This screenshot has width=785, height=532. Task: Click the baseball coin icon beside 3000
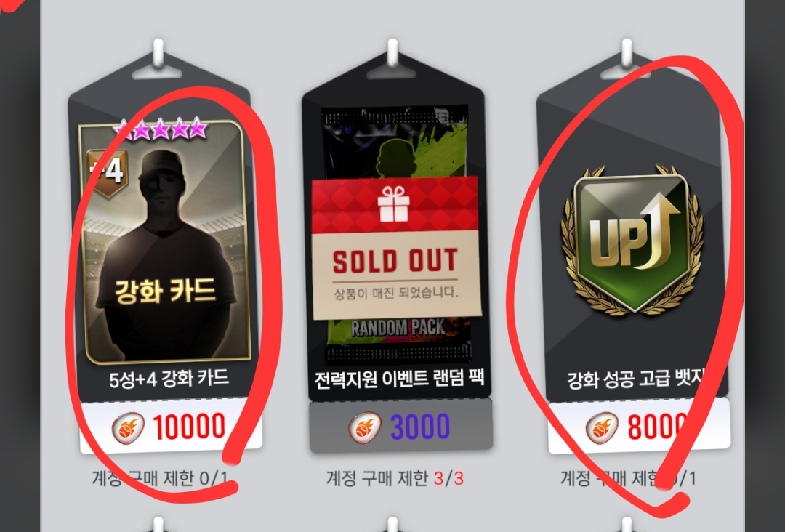(364, 427)
